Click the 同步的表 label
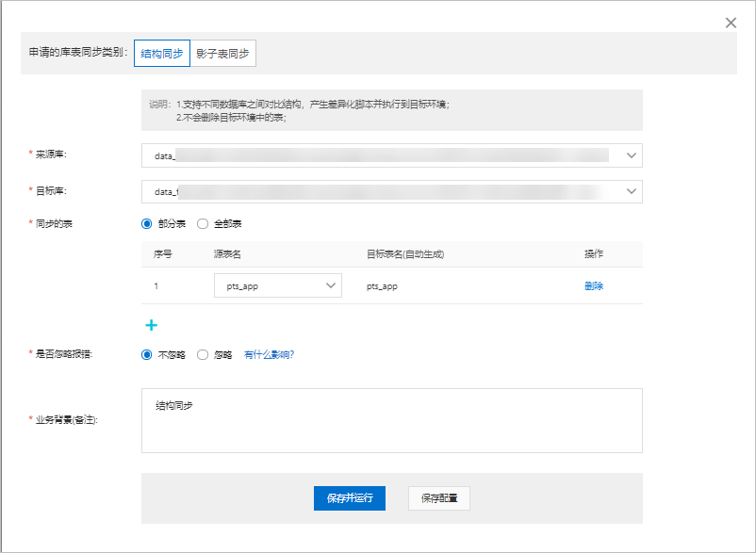The height and width of the screenshot is (553, 756). (54, 223)
